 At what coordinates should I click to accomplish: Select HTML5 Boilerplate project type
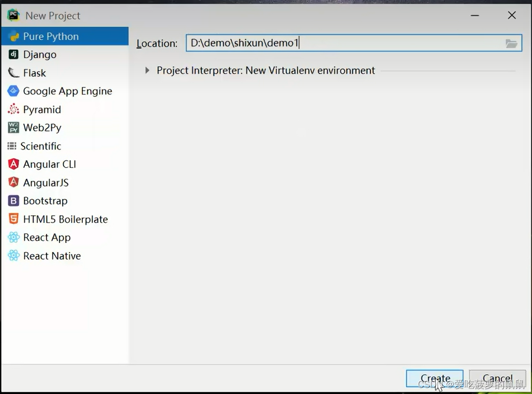point(65,219)
